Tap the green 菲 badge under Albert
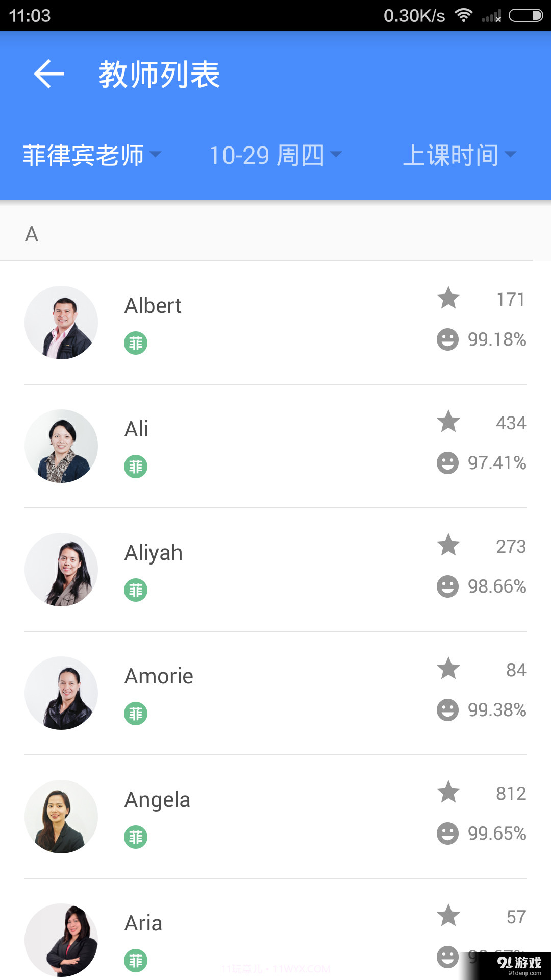Screen dimensions: 551x980 pyautogui.click(x=136, y=343)
